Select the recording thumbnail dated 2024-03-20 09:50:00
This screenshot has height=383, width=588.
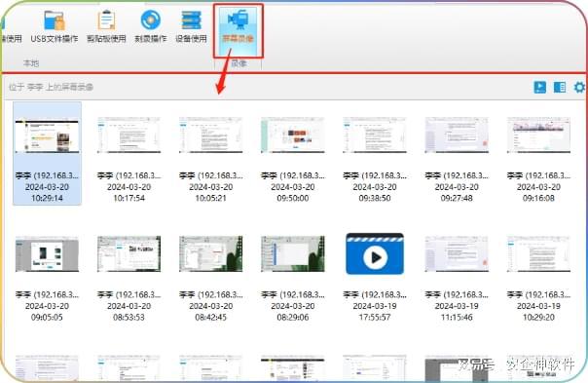click(x=293, y=159)
